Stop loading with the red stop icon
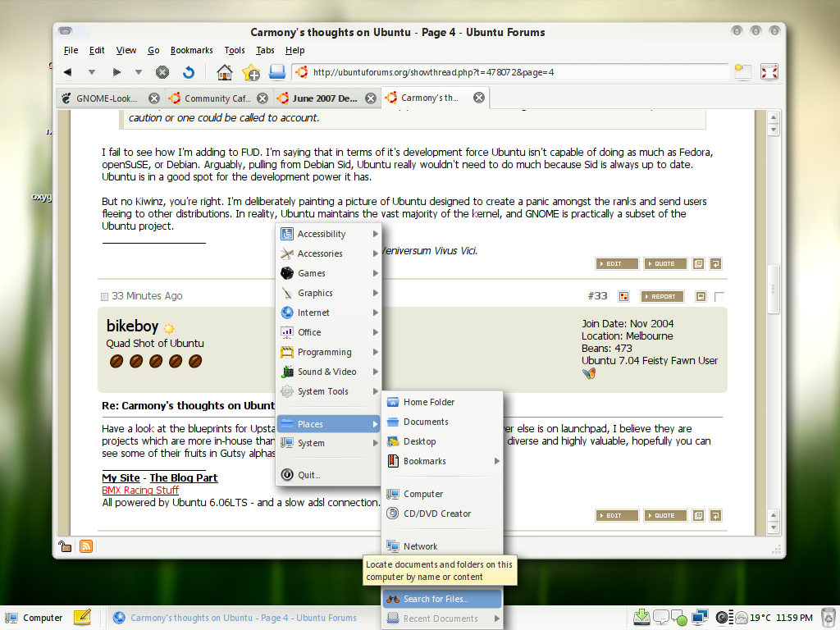Image resolution: width=840 pixels, height=630 pixels. coord(162,72)
